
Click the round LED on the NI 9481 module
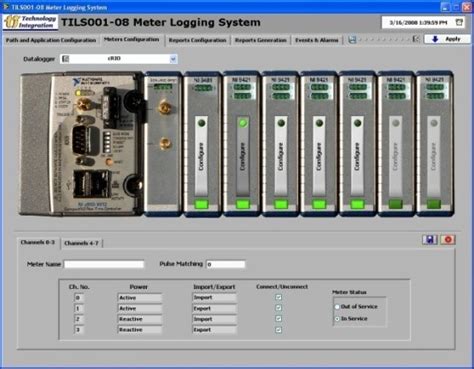coord(202,123)
